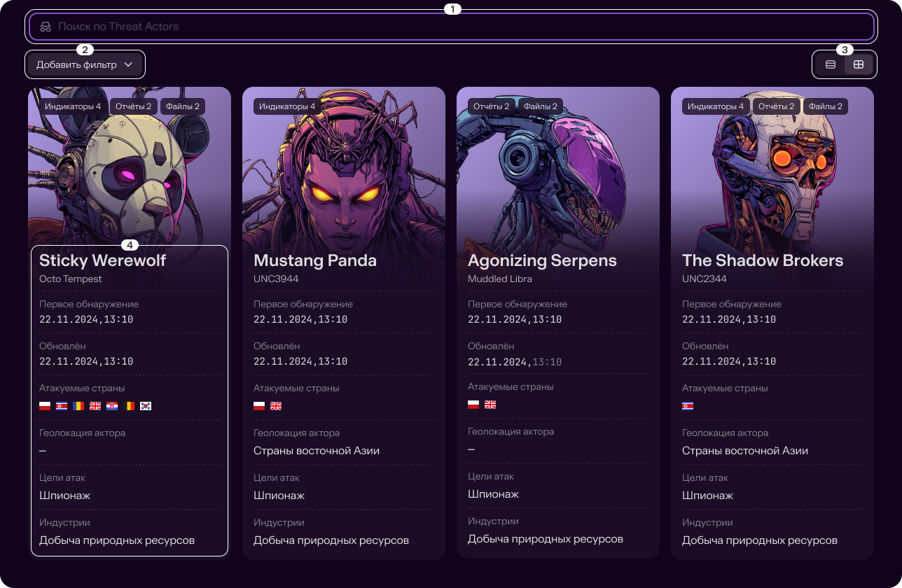Screen dimensions: 902x588
Task: Click The Shadow Brokers cyborg skull artwork
Action: [x=772, y=175]
